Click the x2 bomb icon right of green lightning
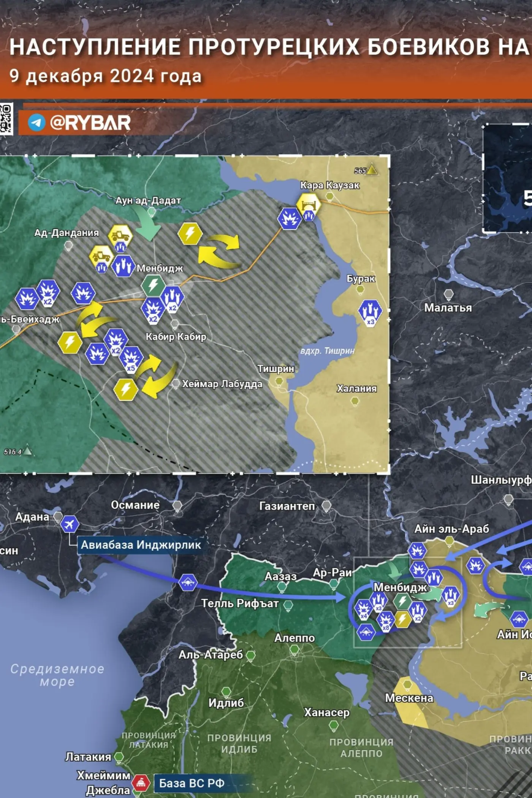The image size is (532, 798). point(172,299)
